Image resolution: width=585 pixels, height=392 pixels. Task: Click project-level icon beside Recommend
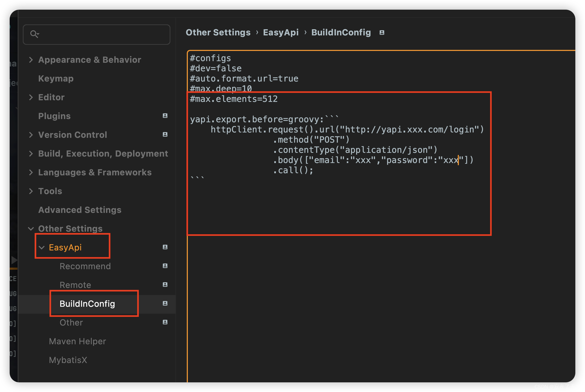pyautogui.click(x=165, y=266)
